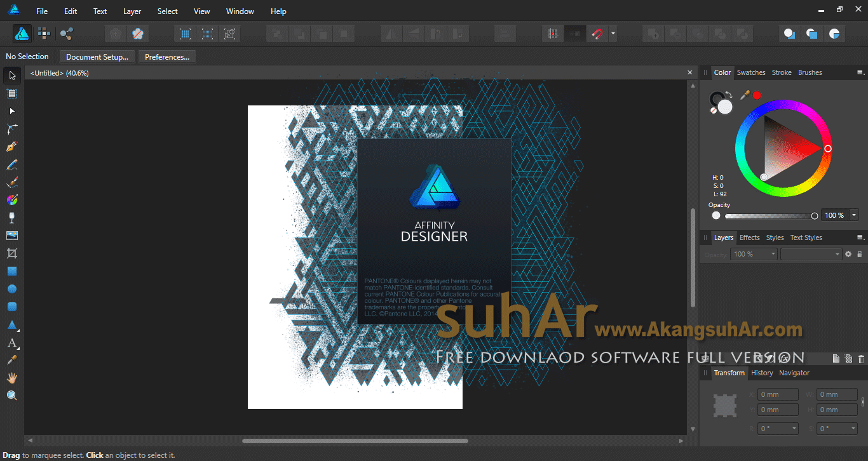Select the Triangle shape tool

tap(12, 324)
